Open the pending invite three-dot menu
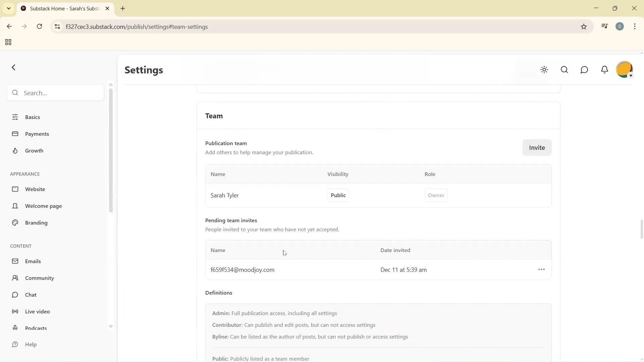Screen dimensions: 644x362 pyautogui.click(x=541, y=269)
